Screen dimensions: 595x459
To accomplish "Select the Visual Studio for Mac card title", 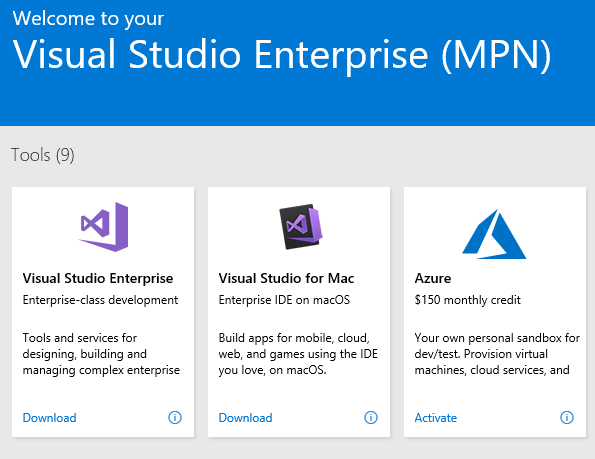I will [286, 278].
